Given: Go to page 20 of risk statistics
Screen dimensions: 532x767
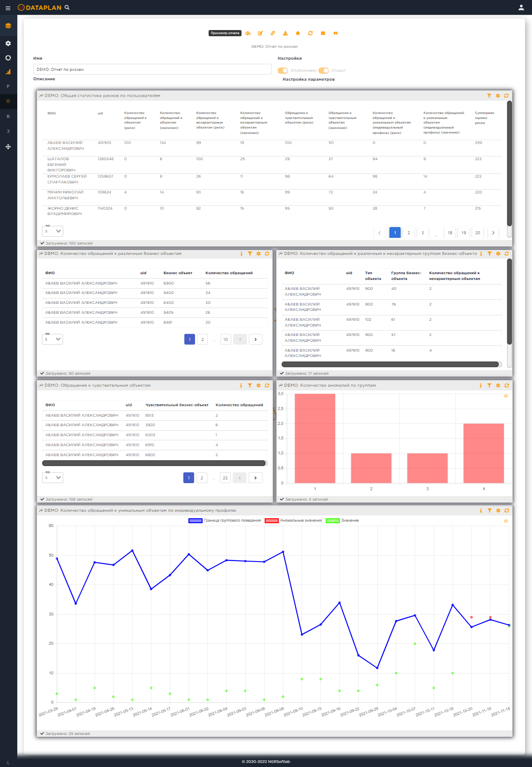Looking at the screenshot, I should (478, 233).
